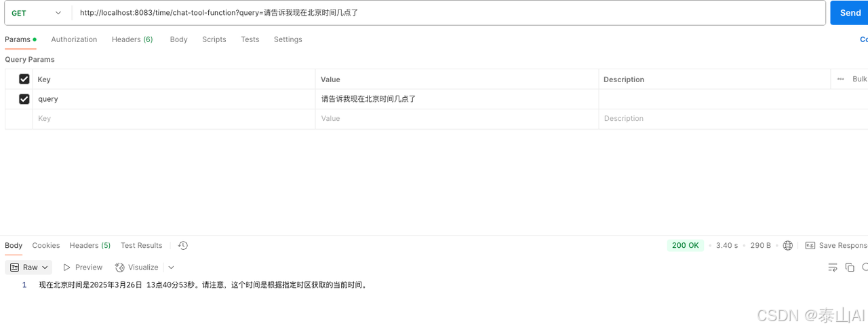Expand the chevron next to Visualize

coord(171,268)
